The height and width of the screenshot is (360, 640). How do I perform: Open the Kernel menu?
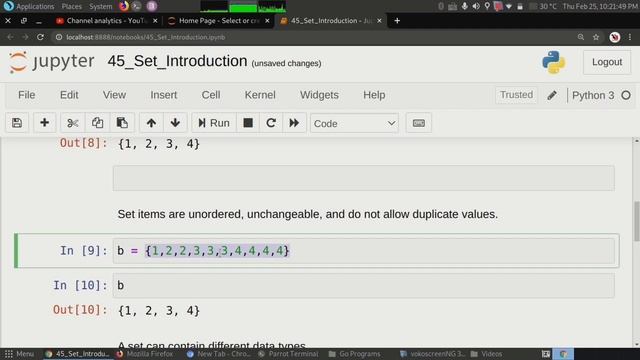coord(260,95)
